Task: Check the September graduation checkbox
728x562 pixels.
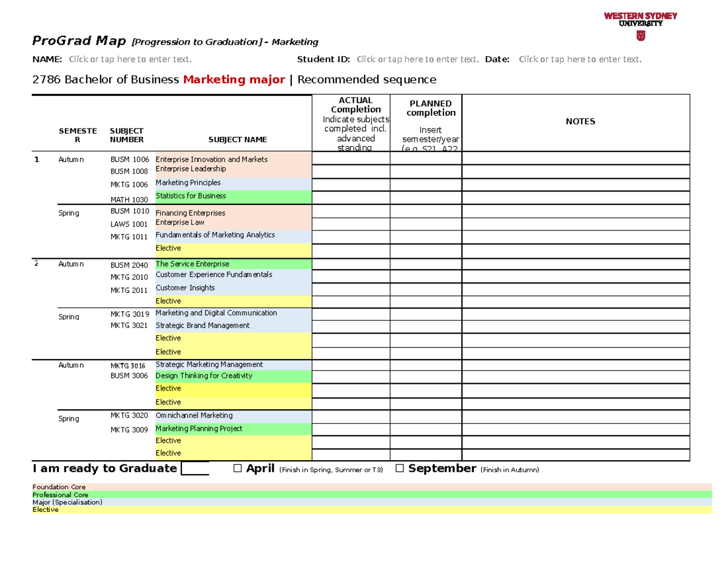Action: (399, 468)
